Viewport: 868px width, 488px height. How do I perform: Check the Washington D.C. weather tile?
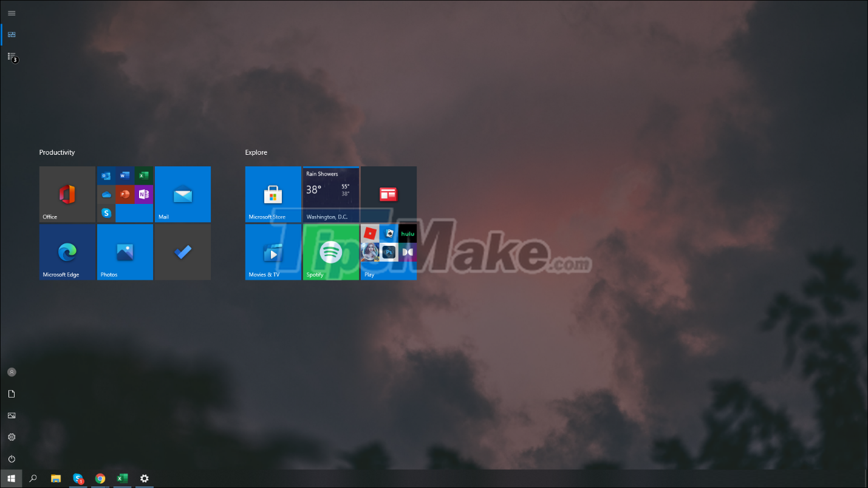coord(330,193)
